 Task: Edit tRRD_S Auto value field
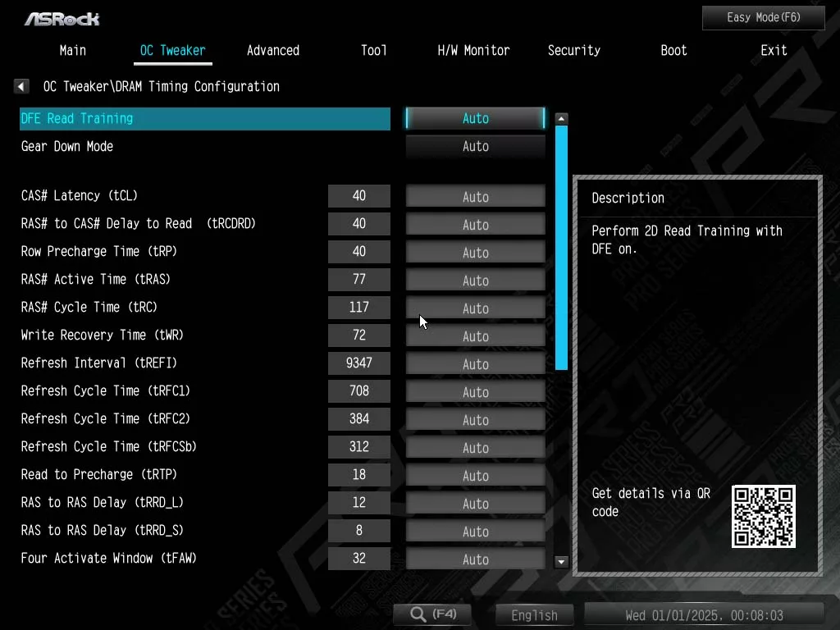click(x=475, y=531)
